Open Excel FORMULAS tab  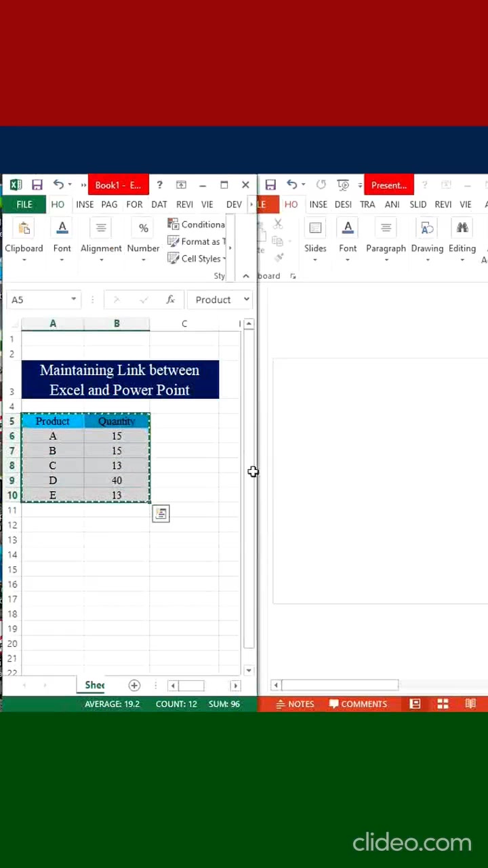pos(134,204)
